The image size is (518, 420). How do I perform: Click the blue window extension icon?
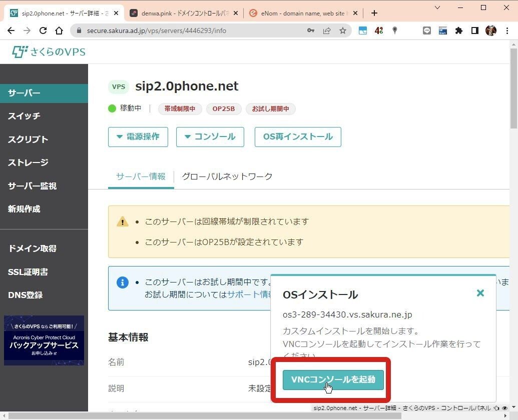point(363,30)
